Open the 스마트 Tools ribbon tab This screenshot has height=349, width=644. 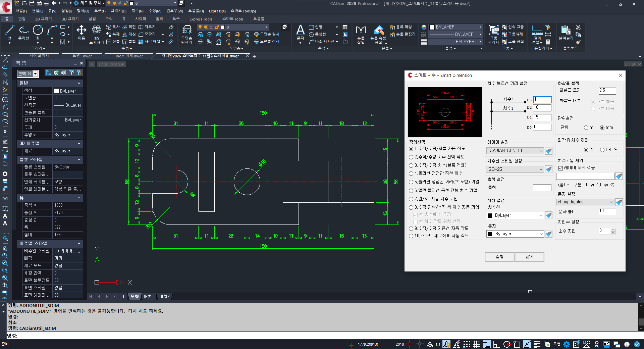pyautogui.click(x=233, y=19)
